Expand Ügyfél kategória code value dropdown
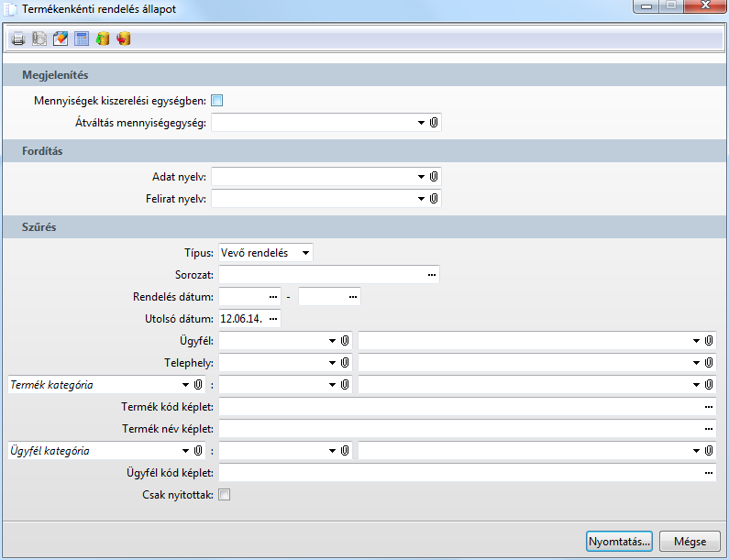This screenshot has height=560, width=729. (333, 451)
